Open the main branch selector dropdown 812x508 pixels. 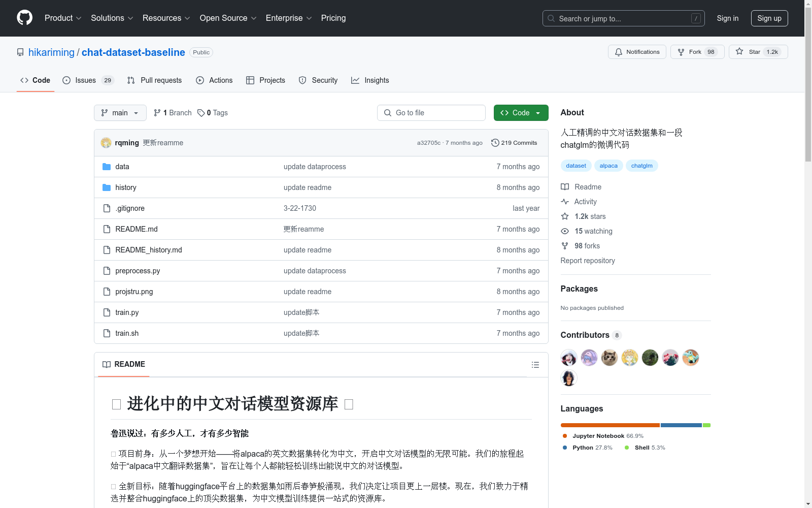pos(120,113)
